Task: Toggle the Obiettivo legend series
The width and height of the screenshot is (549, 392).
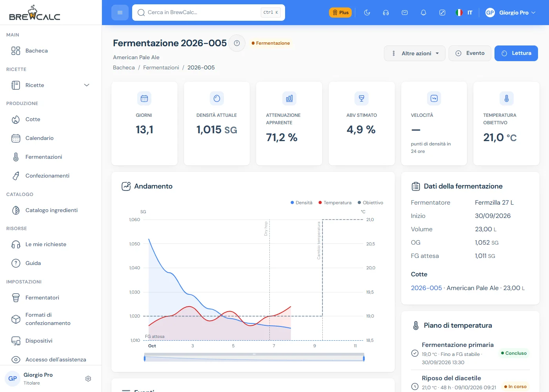Action: coord(370,203)
